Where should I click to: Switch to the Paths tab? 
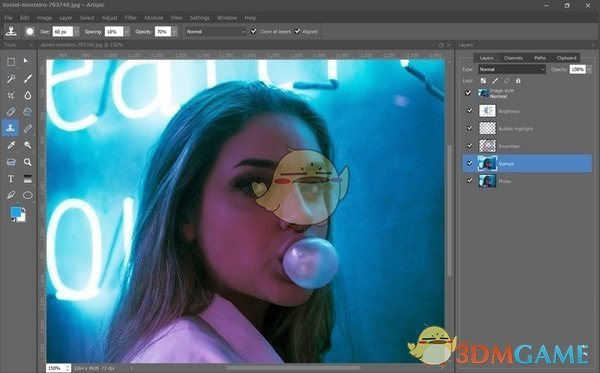(540, 58)
